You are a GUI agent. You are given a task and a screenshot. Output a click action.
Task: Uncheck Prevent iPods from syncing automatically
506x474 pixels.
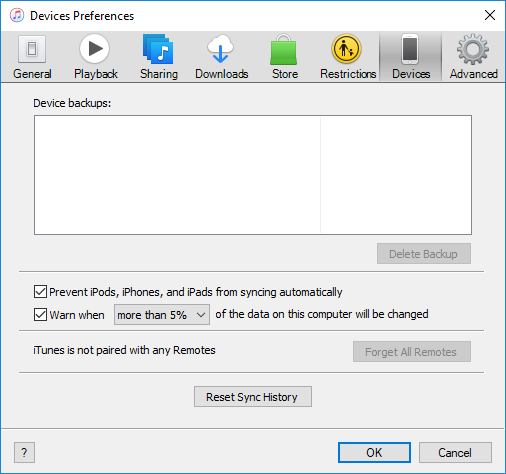pyautogui.click(x=40, y=292)
